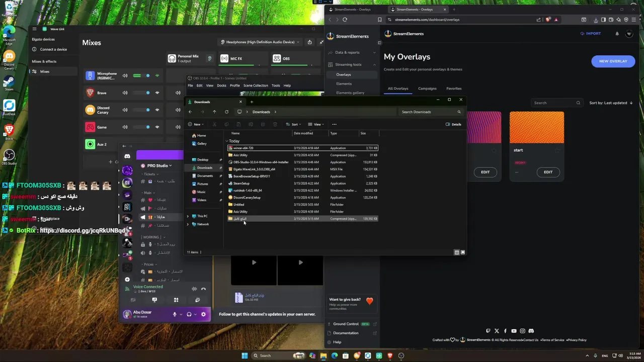
Task: Mute the Microphone channel in Wave Link
Action: coord(125,76)
